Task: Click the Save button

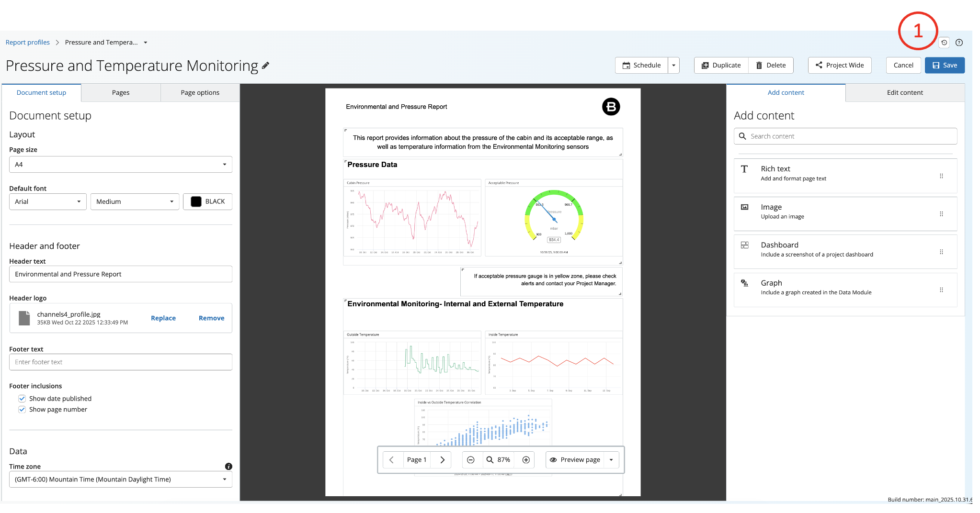Action: (945, 66)
